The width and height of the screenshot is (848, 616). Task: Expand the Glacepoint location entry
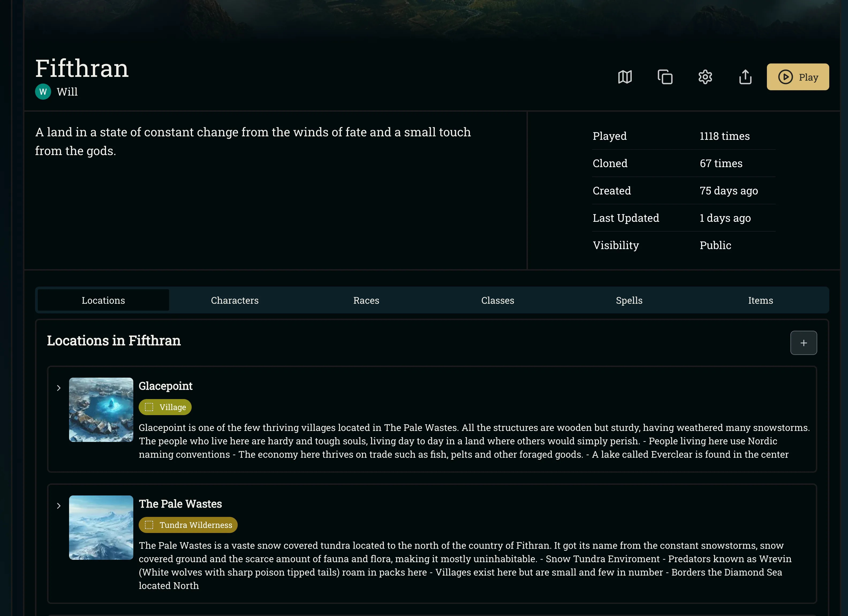tap(59, 388)
